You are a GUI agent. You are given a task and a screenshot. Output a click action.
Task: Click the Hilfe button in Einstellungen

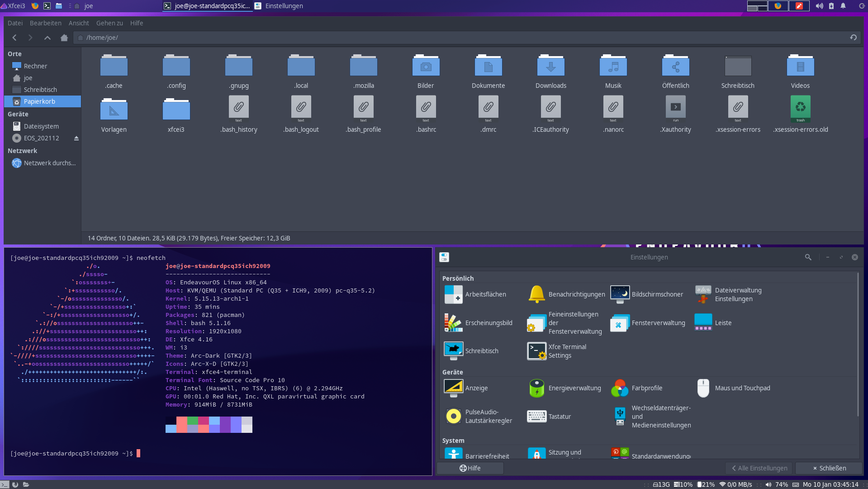(470, 468)
